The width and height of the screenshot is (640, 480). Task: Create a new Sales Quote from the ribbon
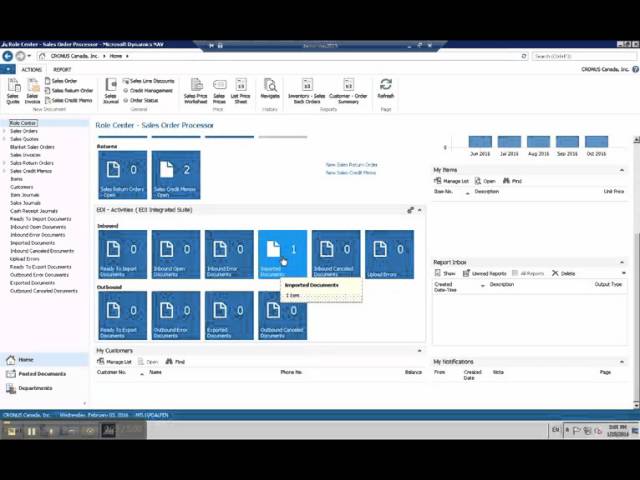pos(13,91)
